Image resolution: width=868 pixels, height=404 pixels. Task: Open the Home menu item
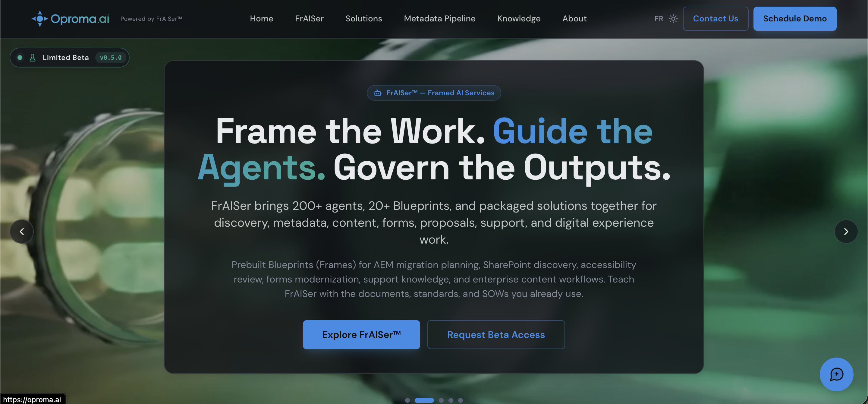[x=262, y=18]
